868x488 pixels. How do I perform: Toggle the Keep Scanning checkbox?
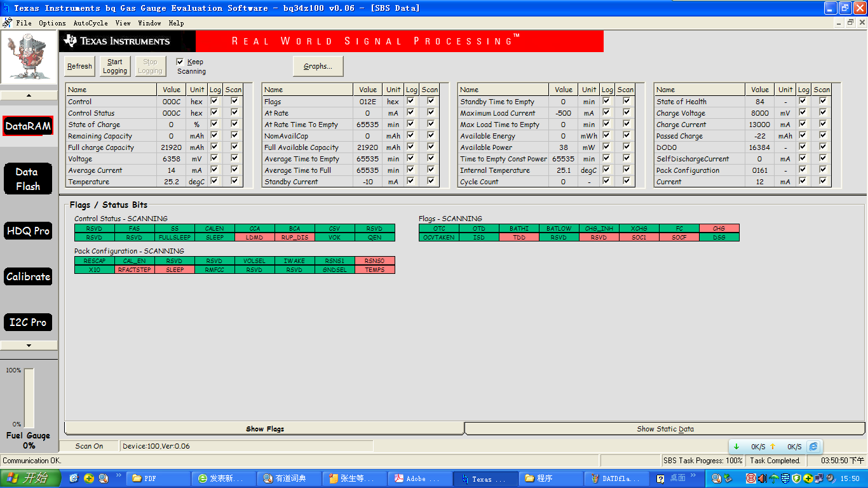[180, 62]
